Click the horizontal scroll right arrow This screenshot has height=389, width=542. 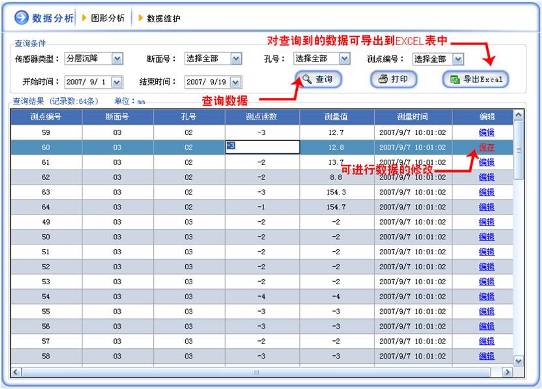(x=507, y=372)
